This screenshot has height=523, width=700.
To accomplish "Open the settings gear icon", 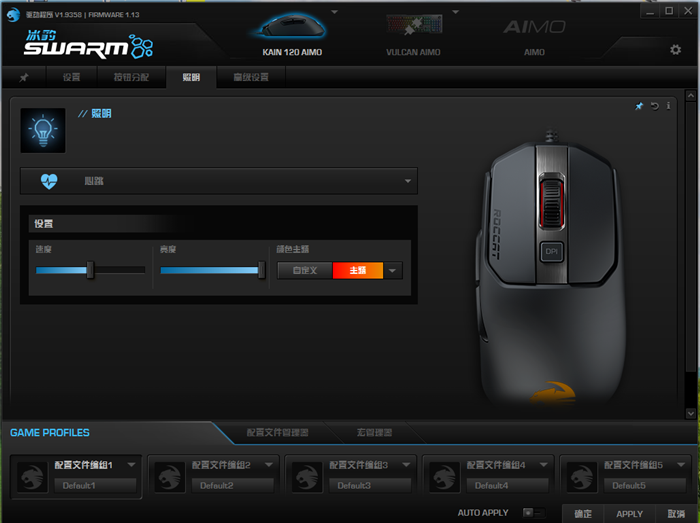I will click(x=675, y=49).
